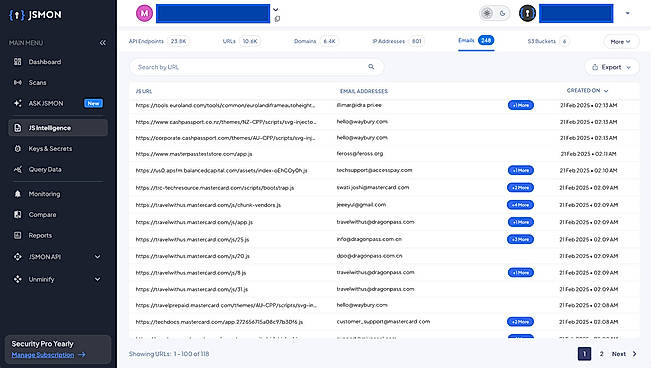Viewport: 651px width, 368px height.
Task: Select dpo@dragonpass.com.cn email
Action: 369,256
